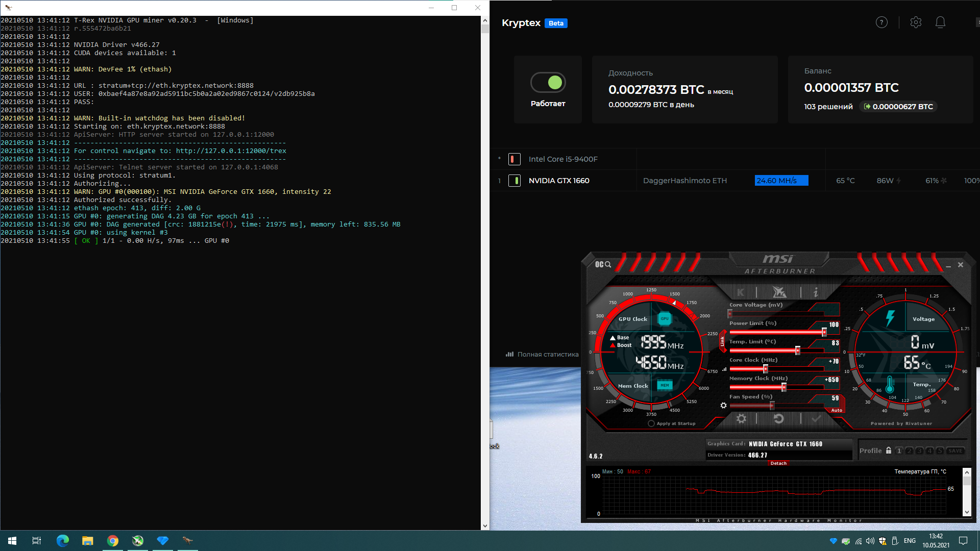The image size is (980, 551).
Task: Click Afterburner GPU chip icon on gauge
Action: [x=665, y=318]
